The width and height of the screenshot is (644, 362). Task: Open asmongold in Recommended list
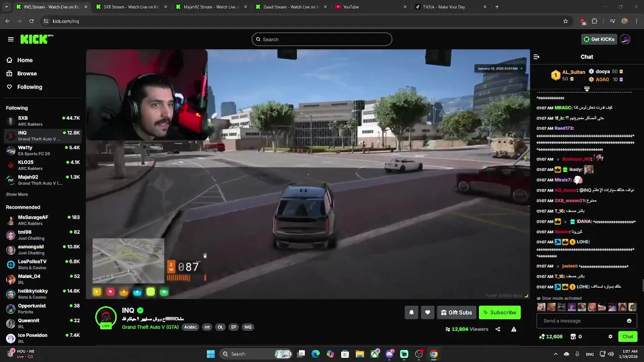43,249
